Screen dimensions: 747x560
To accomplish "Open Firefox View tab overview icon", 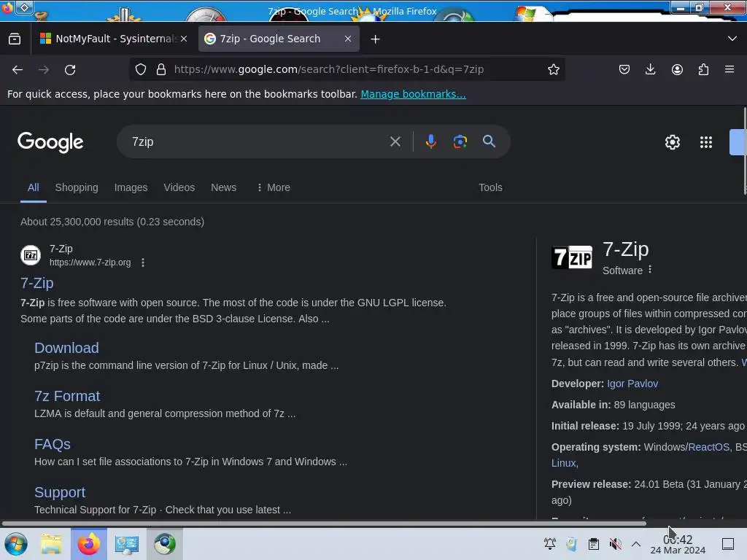I will tap(15, 39).
